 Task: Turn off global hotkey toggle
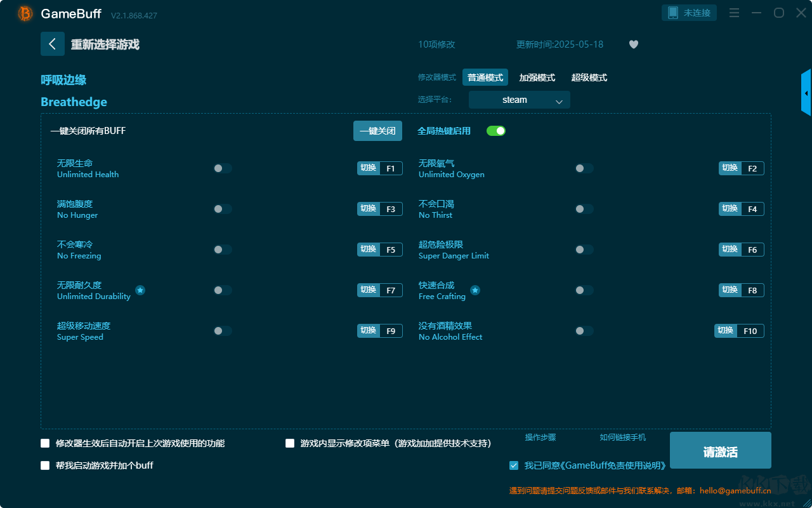click(x=495, y=131)
